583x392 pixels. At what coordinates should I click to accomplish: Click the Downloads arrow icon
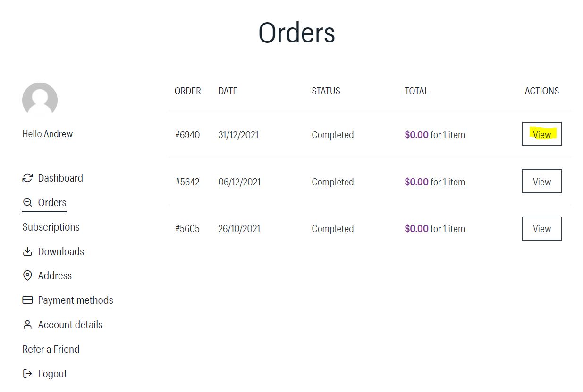pyautogui.click(x=27, y=251)
